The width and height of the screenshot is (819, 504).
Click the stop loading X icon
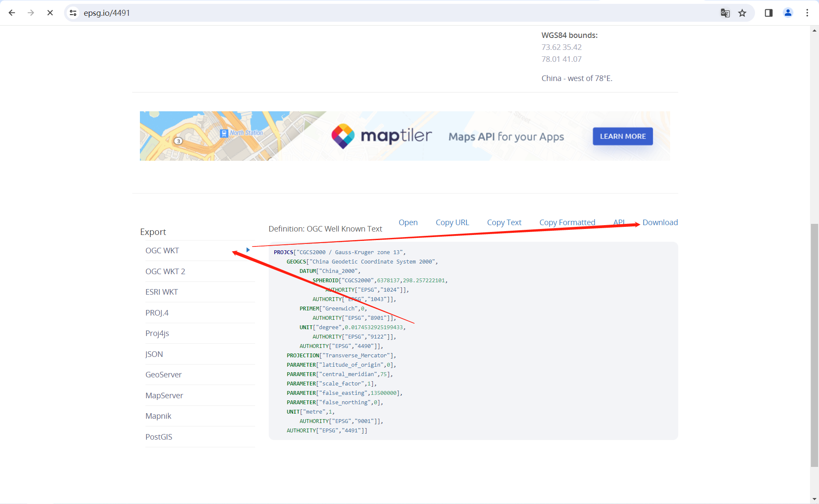(x=50, y=13)
